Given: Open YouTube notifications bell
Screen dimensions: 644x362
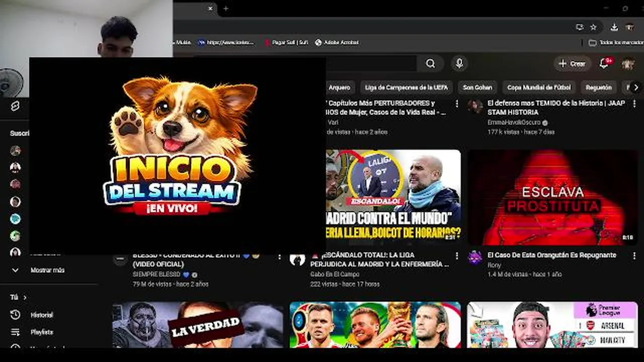Looking at the screenshot, I should click(604, 63).
